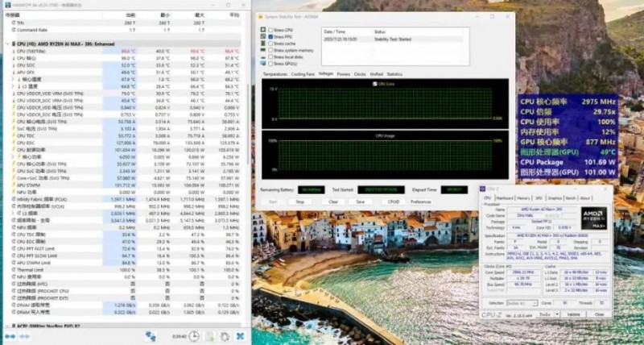Viewport: 644px width, 345px height.
Task: Click the HWiNFO title bar app icon
Action: [x=8, y=5]
